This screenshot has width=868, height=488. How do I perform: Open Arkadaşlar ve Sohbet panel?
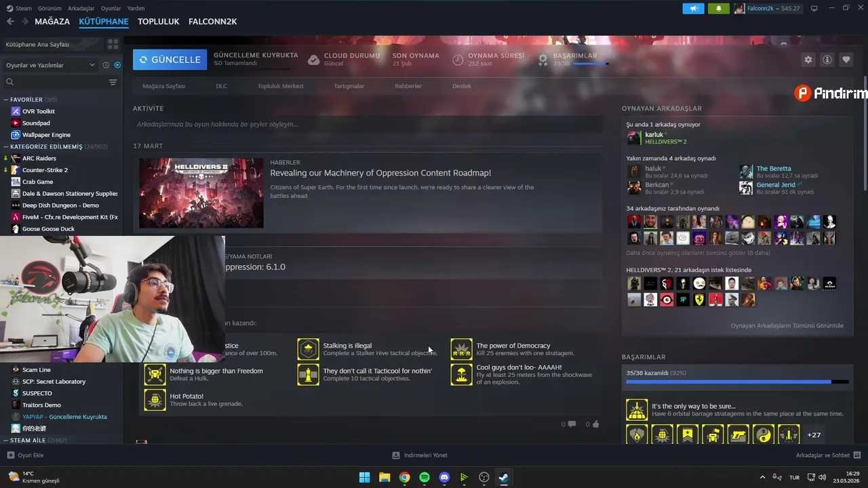tap(828, 455)
